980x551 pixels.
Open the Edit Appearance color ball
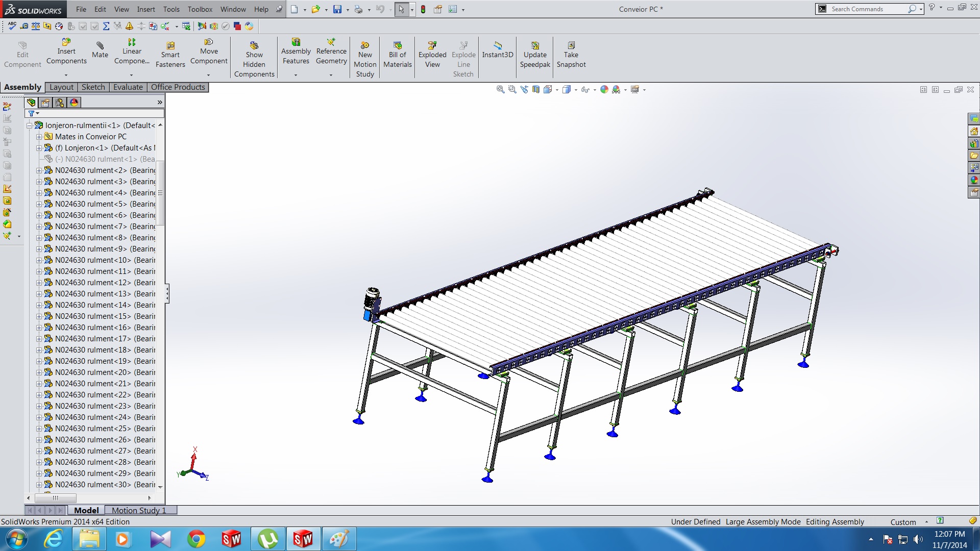point(604,89)
